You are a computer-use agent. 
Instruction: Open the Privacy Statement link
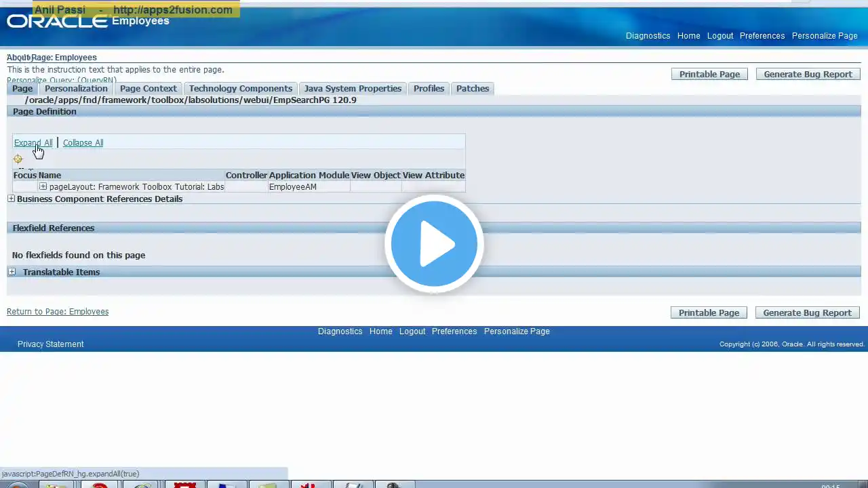point(51,344)
